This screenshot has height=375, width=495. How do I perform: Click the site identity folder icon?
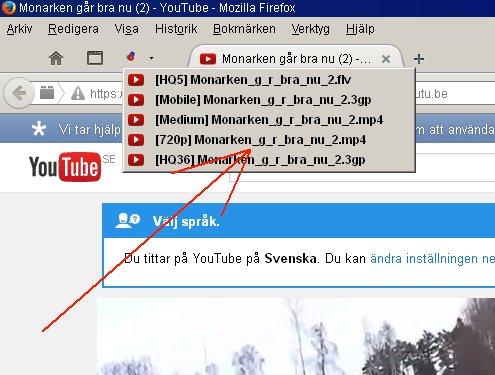point(47,93)
